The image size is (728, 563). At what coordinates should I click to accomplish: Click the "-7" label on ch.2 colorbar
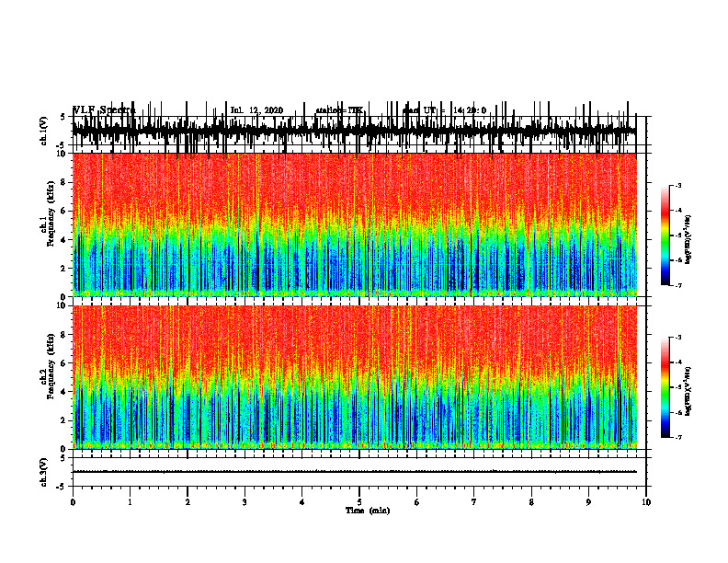[677, 438]
